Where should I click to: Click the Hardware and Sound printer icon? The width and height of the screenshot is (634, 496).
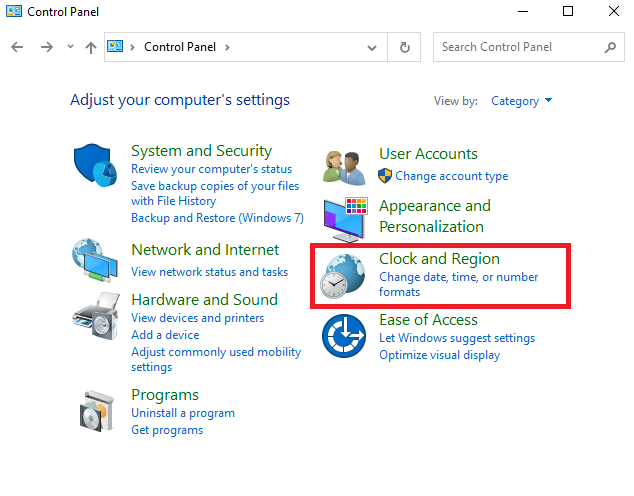(x=96, y=317)
